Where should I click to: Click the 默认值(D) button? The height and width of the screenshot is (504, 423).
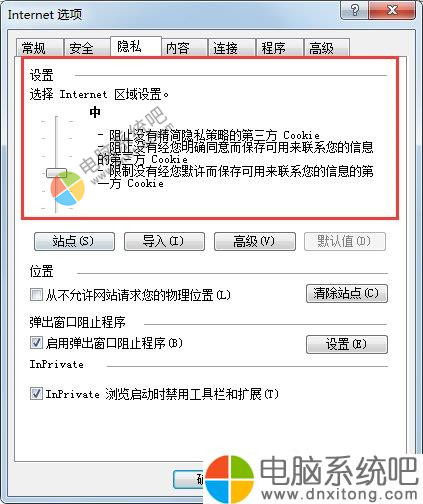(345, 241)
